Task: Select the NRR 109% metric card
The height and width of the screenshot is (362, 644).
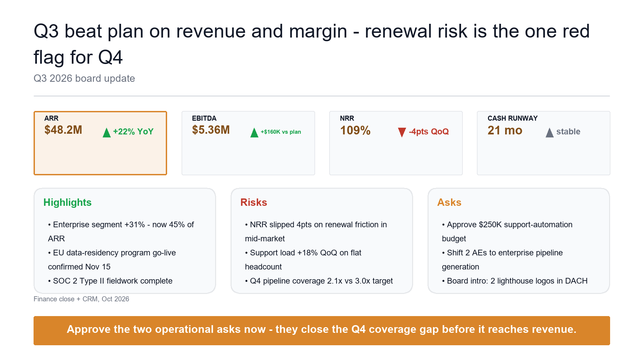Action: pyautogui.click(x=396, y=143)
